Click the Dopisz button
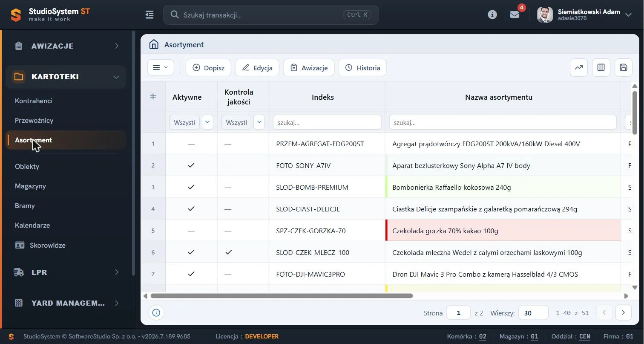Image resolution: width=644 pixels, height=344 pixels. [208, 68]
